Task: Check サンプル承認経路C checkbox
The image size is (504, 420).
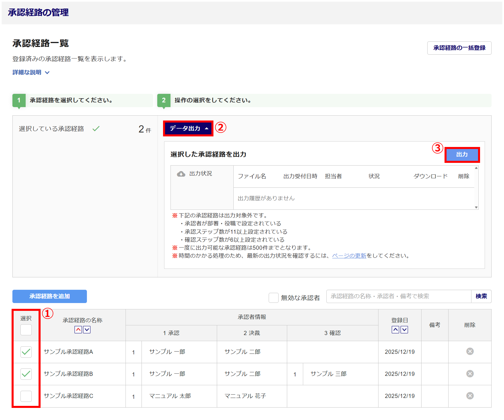Action: coord(26,396)
